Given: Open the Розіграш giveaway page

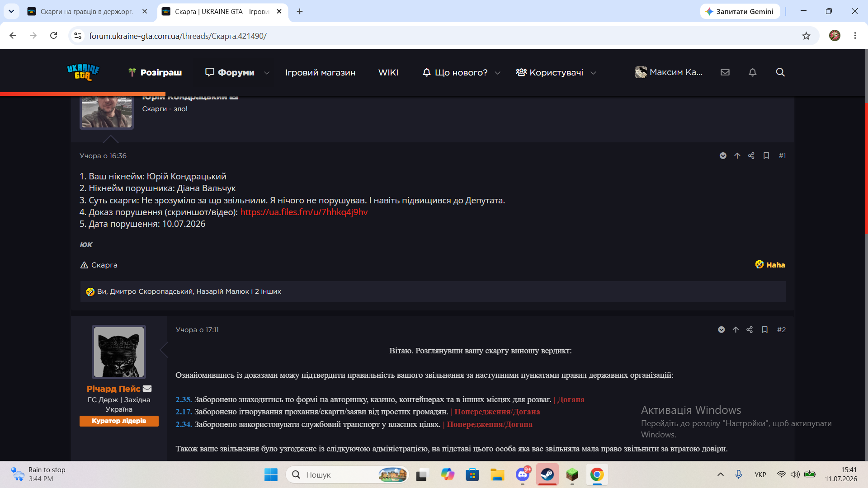Looking at the screenshot, I should click(155, 72).
